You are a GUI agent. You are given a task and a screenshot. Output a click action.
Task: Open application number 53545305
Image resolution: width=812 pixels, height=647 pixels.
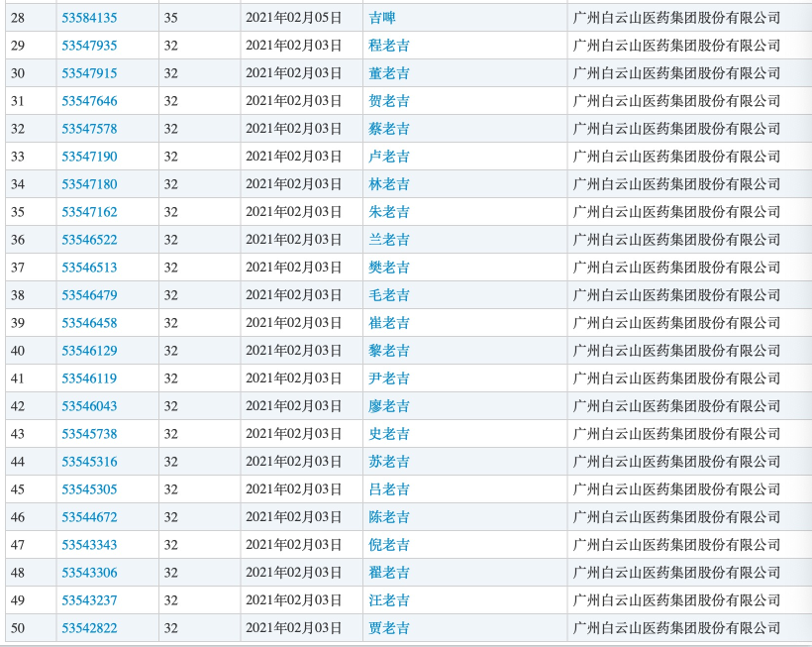click(89, 489)
